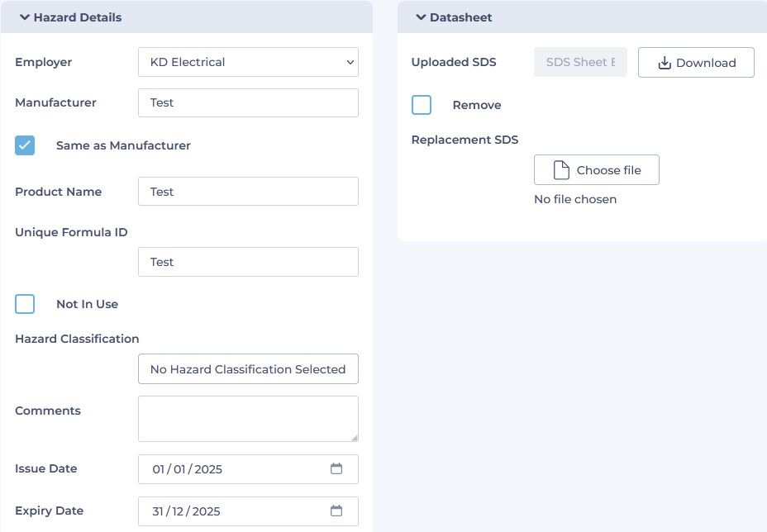Focus the Manufacturer text field

248,102
